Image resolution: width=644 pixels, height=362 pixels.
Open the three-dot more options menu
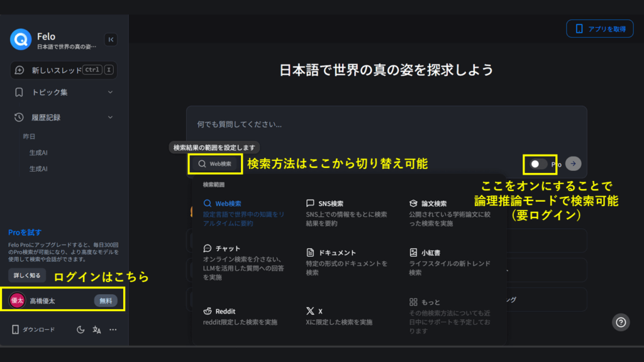[113, 329]
